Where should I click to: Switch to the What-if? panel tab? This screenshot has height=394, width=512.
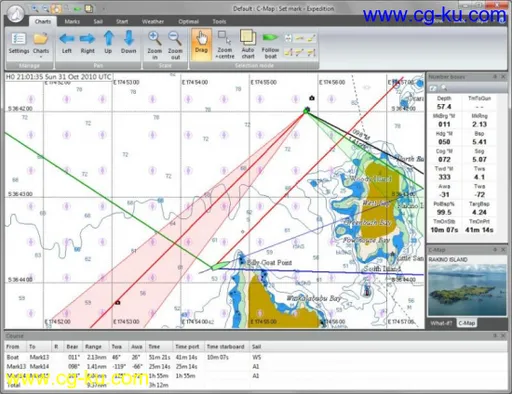pyautogui.click(x=441, y=323)
